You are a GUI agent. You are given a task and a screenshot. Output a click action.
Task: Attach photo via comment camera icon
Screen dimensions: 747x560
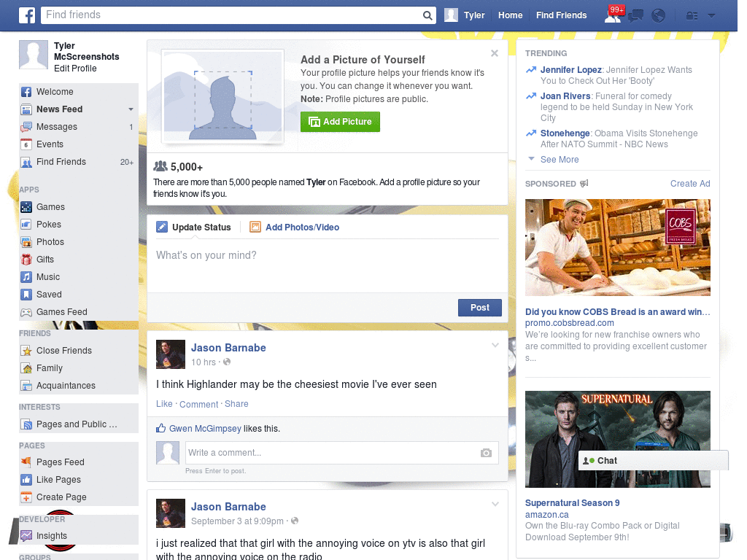pyautogui.click(x=486, y=453)
